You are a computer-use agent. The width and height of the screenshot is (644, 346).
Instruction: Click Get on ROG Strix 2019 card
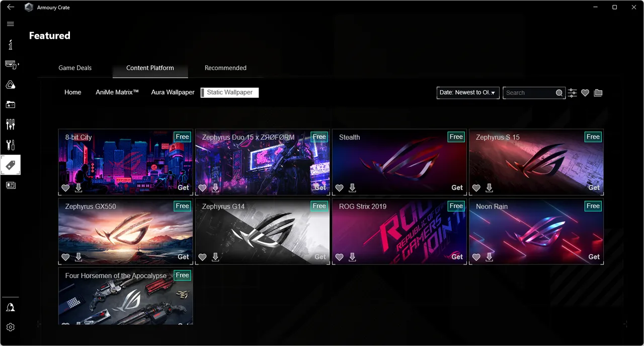point(457,257)
